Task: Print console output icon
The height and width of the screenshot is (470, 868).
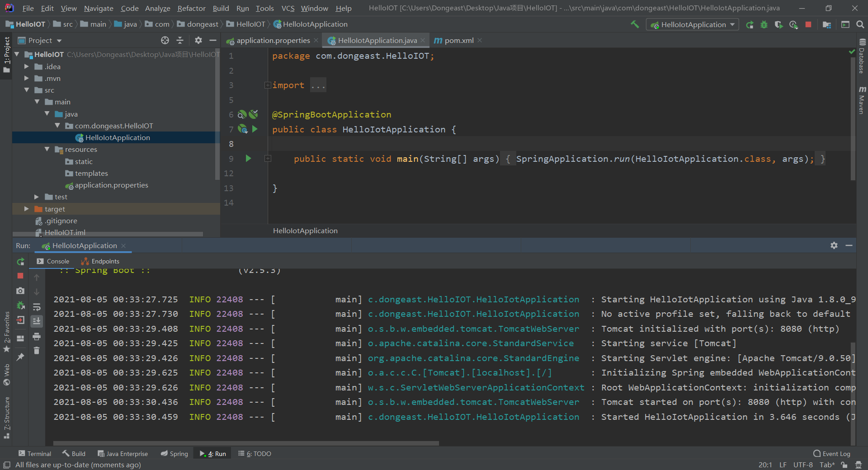Action: point(37,336)
